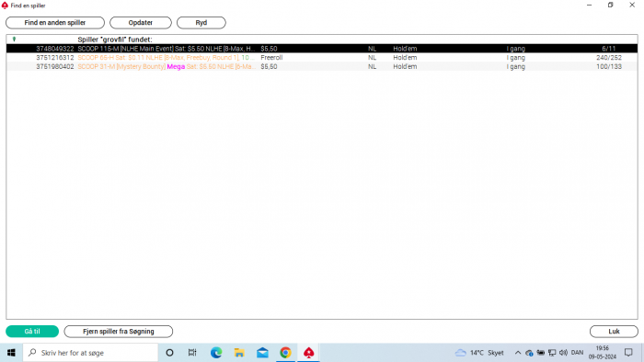This screenshot has width=644, height=362.
Task: Open Task View in the taskbar
Action: [192, 353]
